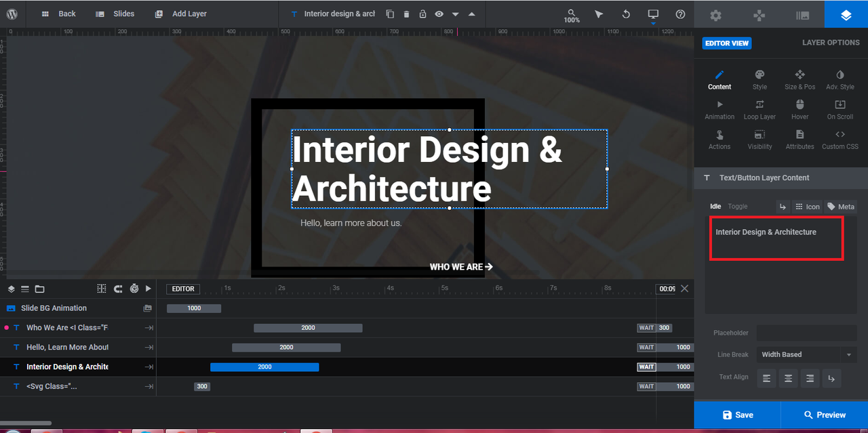
Task: Move layer up with the up arrow
Action: coord(472,14)
